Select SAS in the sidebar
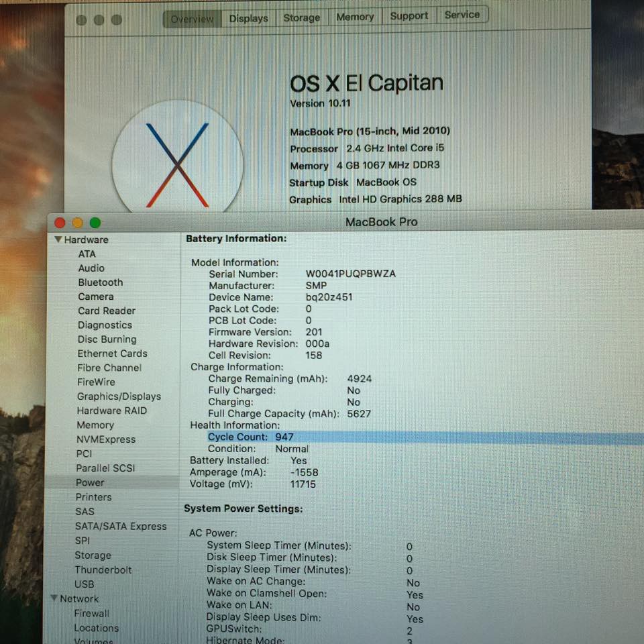The width and height of the screenshot is (644, 644). pyautogui.click(x=85, y=511)
